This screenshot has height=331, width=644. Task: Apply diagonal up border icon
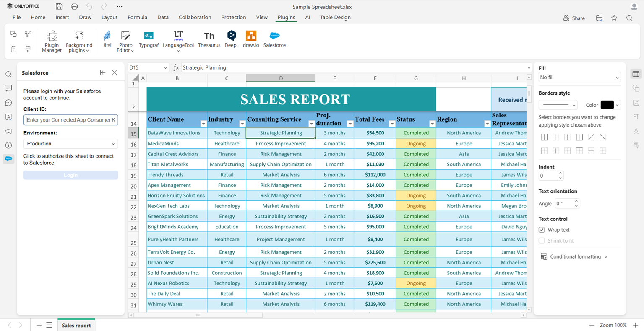point(591,137)
